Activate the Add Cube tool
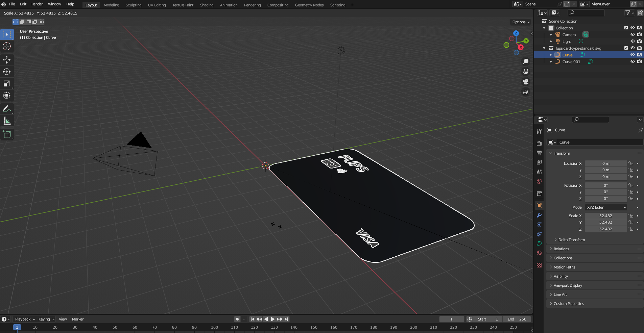 pyautogui.click(x=7, y=134)
